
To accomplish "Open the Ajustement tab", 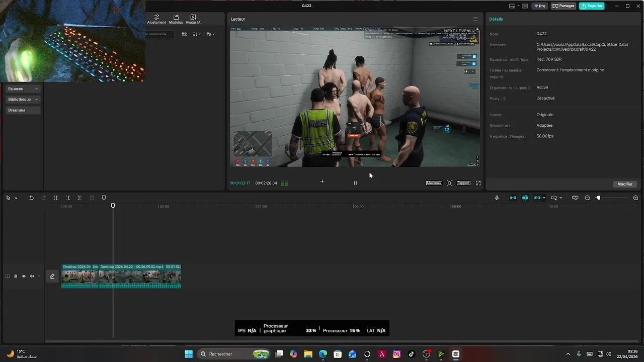I will pos(156,19).
